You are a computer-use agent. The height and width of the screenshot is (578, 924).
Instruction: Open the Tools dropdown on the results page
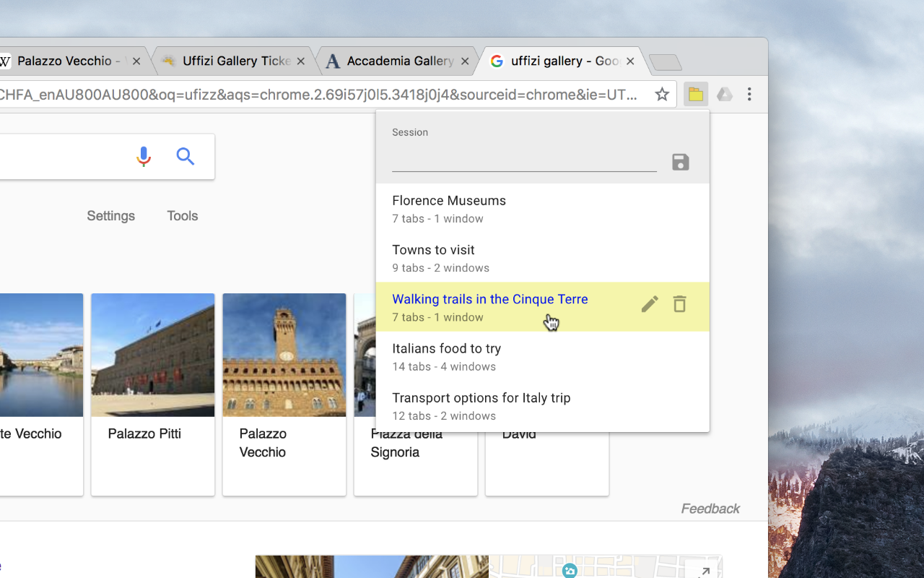[x=182, y=215]
